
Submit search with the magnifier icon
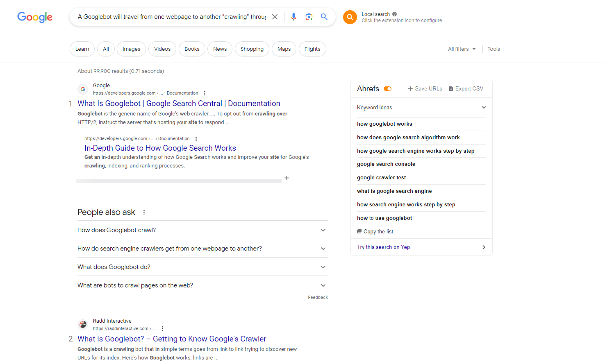click(324, 17)
